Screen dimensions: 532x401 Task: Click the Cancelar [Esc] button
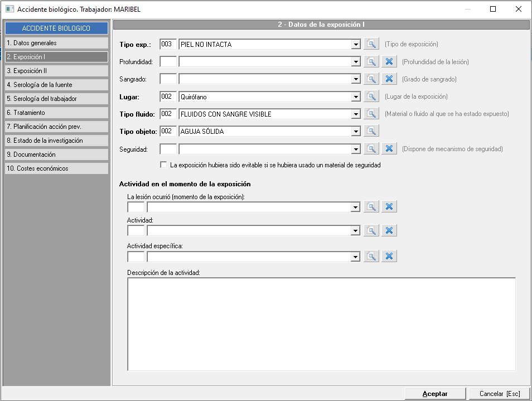tap(499, 394)
